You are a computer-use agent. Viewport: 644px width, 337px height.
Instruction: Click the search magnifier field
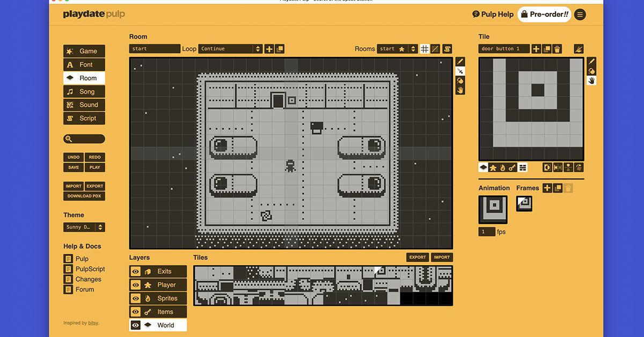point(84,139)
